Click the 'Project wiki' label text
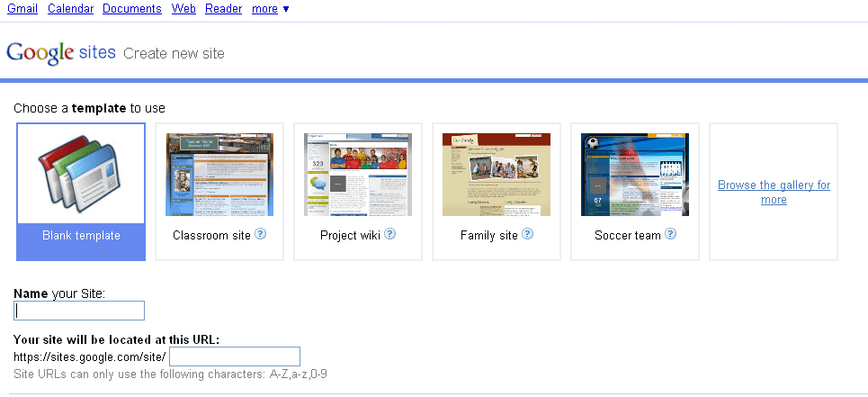868x397 pixels. [350, 235]
